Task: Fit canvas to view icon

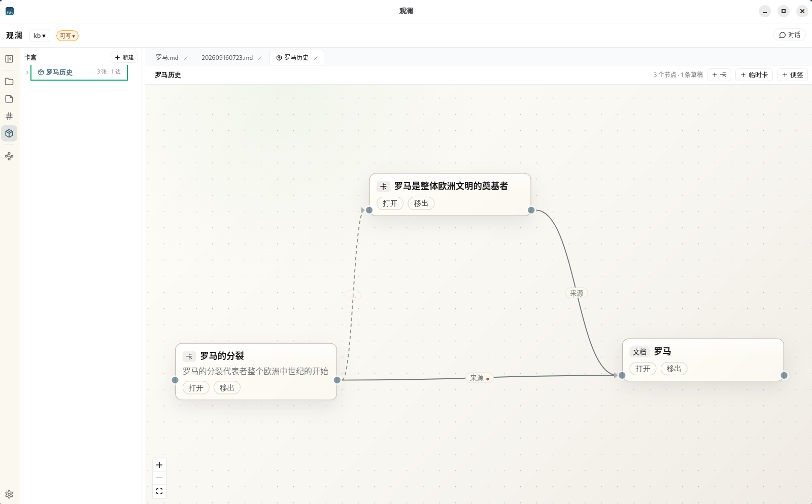Action: 159,491
